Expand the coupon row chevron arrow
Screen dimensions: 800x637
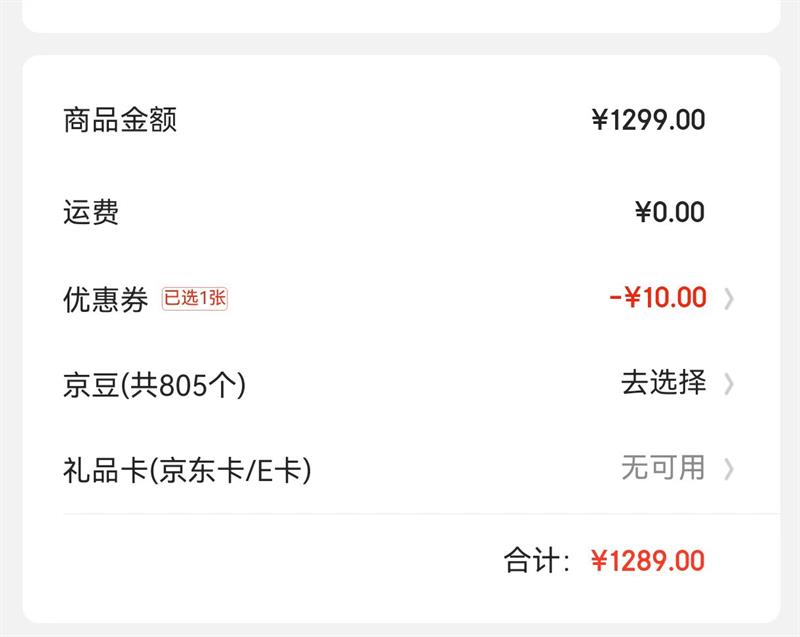click(729, 298)
